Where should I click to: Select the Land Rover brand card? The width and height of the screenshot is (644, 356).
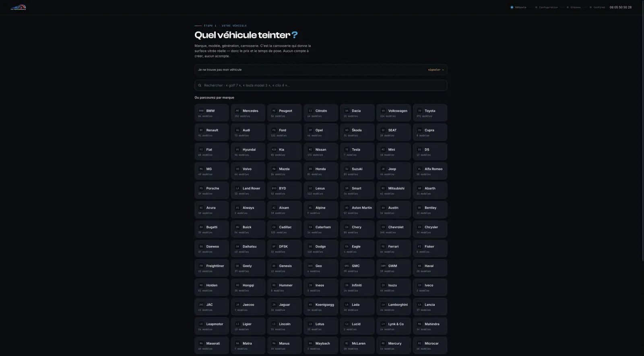coord(248,190)
